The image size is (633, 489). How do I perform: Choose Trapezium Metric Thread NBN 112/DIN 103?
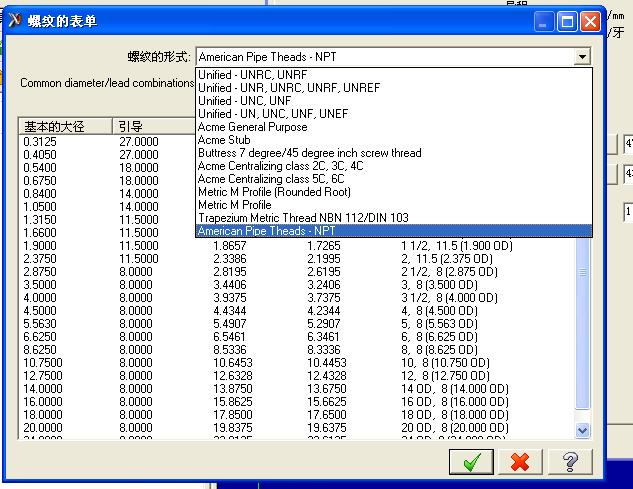click(x=394, y=218)
